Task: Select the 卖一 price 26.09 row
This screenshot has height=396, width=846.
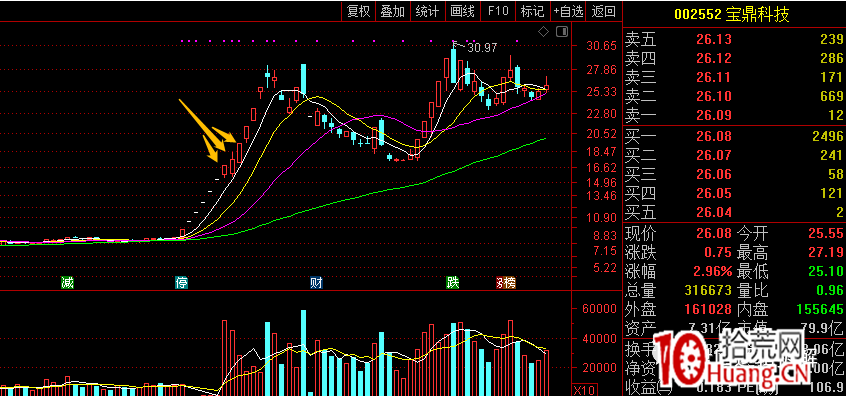Action: tap(734, 115)
